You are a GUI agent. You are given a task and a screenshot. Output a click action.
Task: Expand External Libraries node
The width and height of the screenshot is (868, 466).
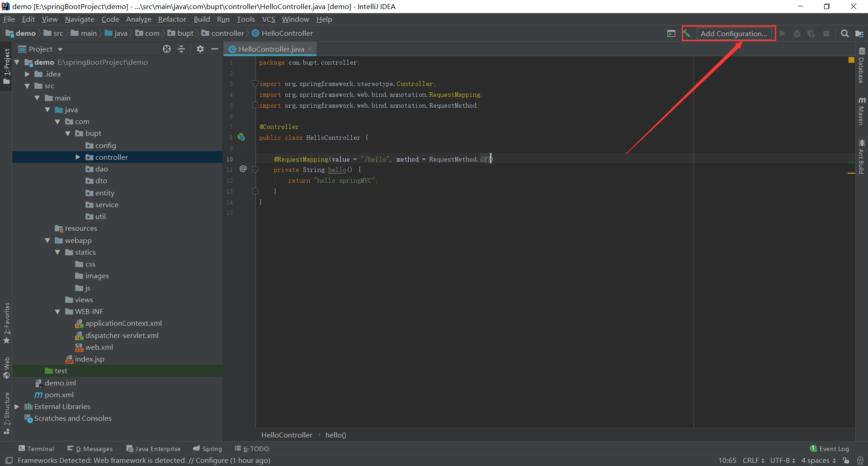[x=17, y=406]
